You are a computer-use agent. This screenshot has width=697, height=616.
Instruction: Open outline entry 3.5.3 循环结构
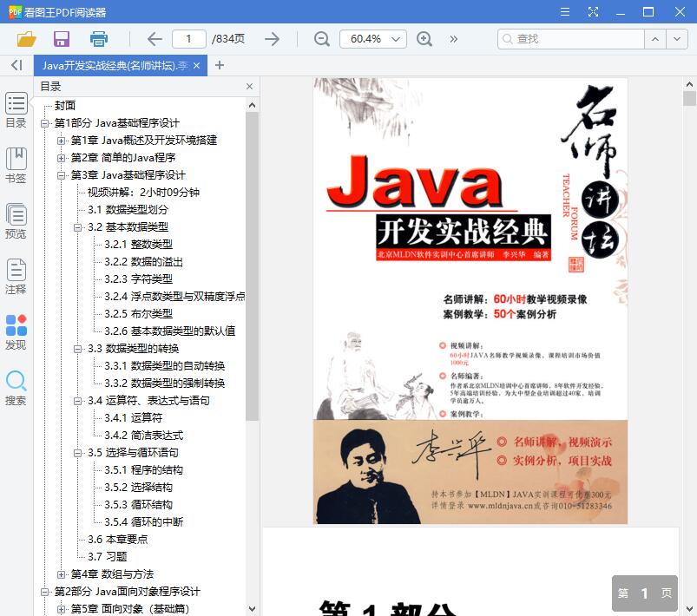coord(138,504)
